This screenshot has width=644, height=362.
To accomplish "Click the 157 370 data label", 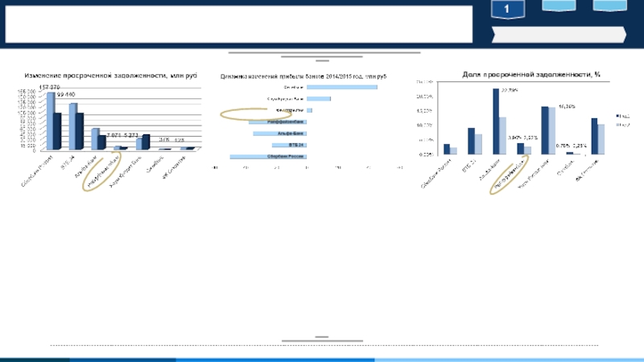I will 50,87.
